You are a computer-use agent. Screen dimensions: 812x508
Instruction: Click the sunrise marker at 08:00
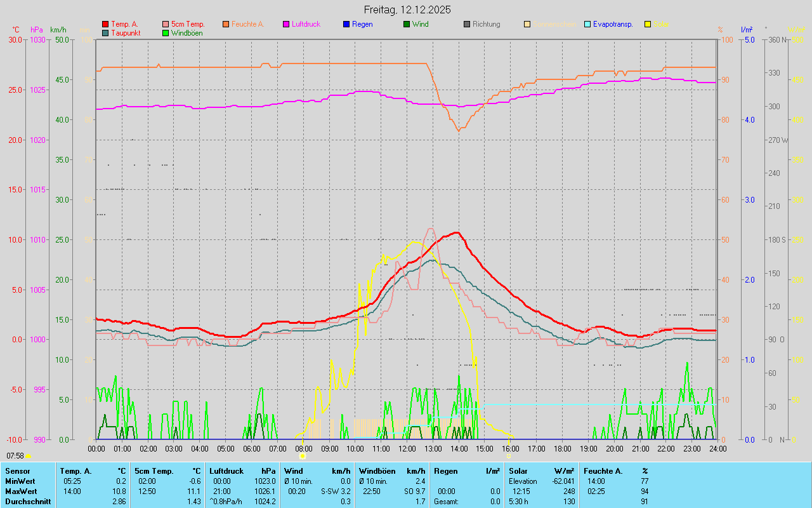click(303, 456)
